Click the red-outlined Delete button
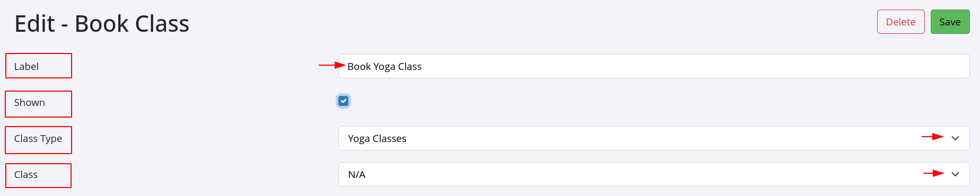The image size is (980, 196). tap(900, 22)
